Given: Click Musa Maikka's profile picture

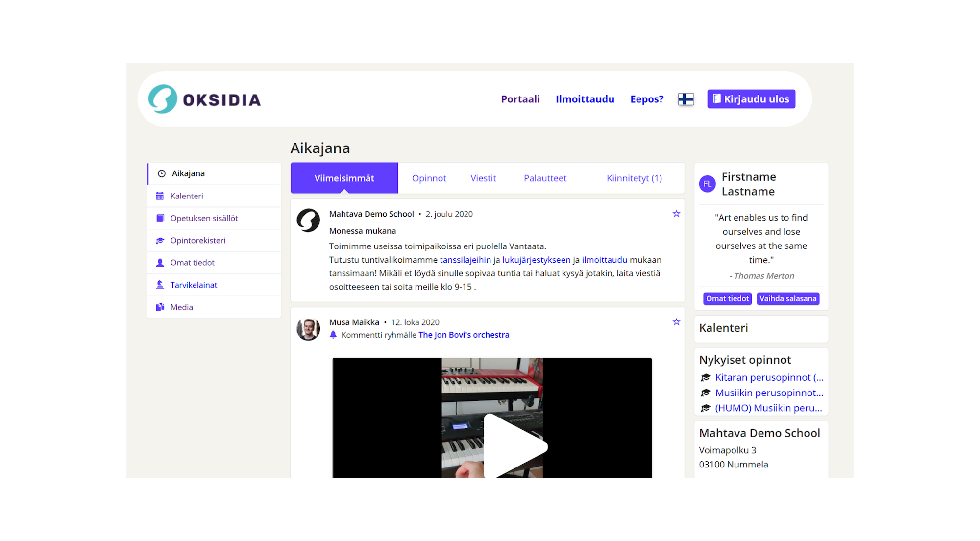Looking at the screenshot, I should pyautogui.click(x=308, y=329).
